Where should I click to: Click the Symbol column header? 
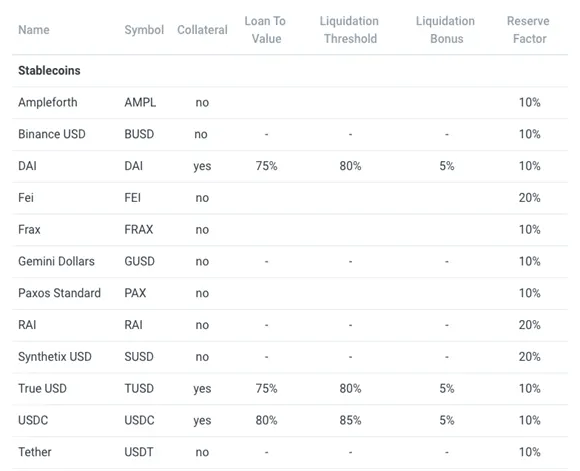click(x=144, y=30)
